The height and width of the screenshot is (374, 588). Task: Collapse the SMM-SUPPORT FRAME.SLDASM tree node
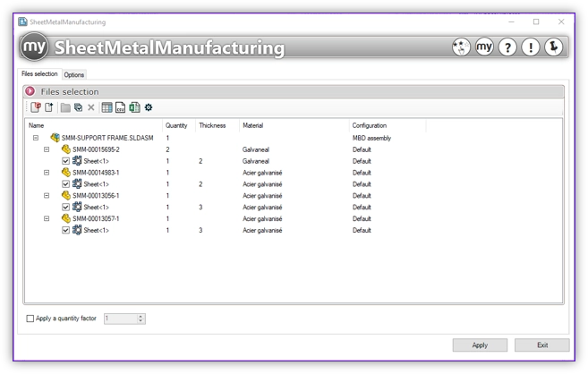[x=36, y=138]
